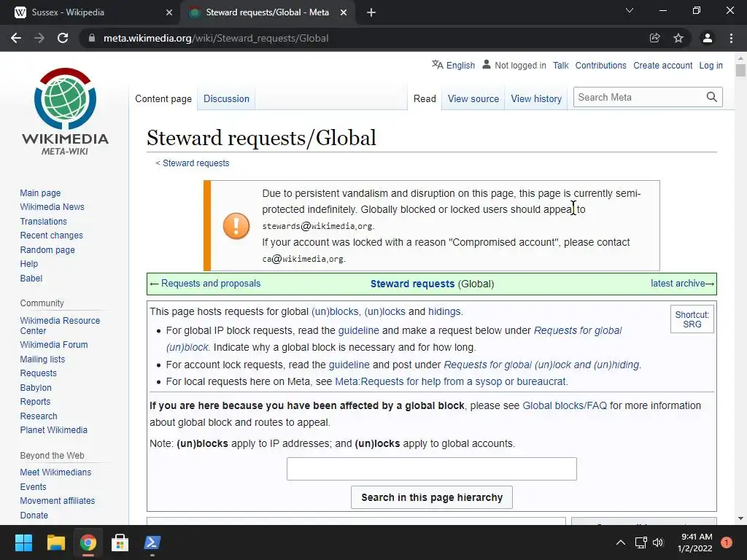747x560 pixels.
Task: Select the Content page tab
Action: [163, 98]
